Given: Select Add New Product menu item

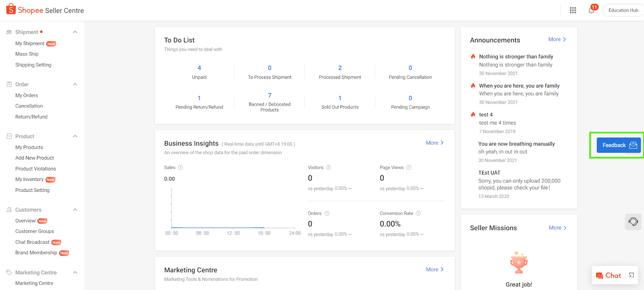Looking at the screenshot, I should click(35, 158).
